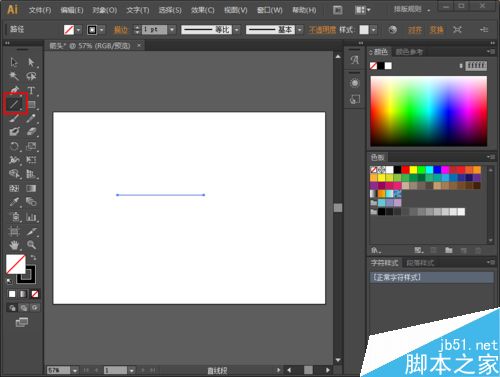Viewport: 500px width, 377px height.
Task: Enable Draw Behind mode
Action: pyautogui.click(x=23, y=308)
